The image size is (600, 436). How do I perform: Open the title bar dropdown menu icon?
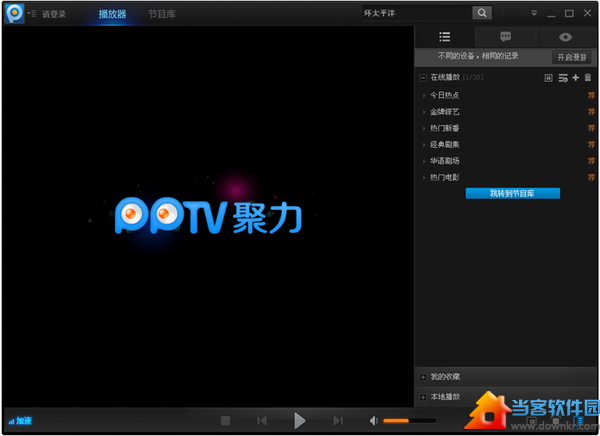point(534,13)
